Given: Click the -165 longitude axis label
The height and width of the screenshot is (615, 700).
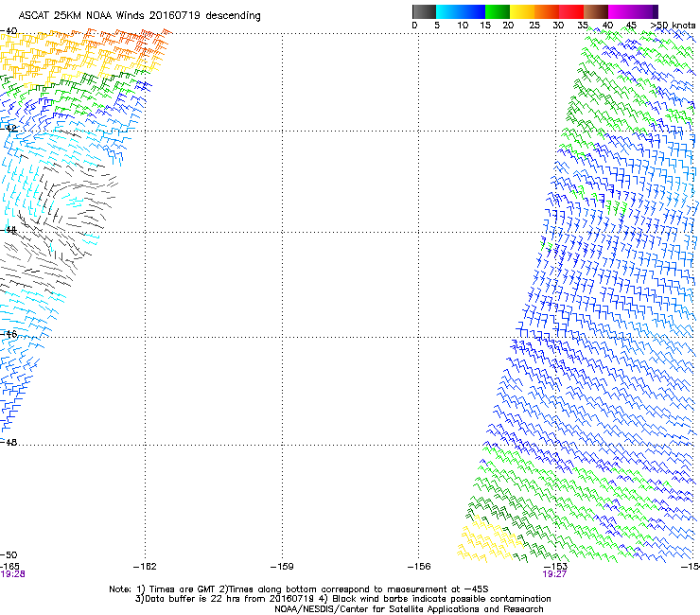Looking at the screenshot, I should [9, 567].
